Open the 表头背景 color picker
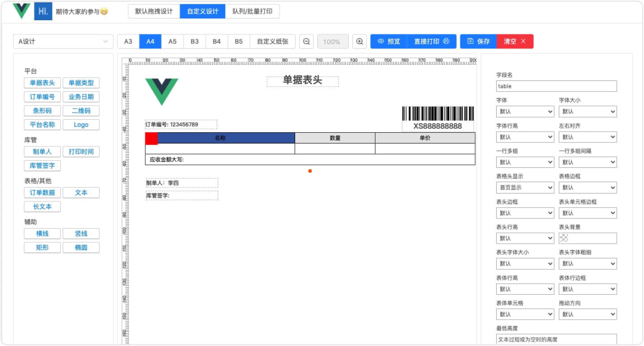The image size is (644, 346). click(x=587, y=238)
